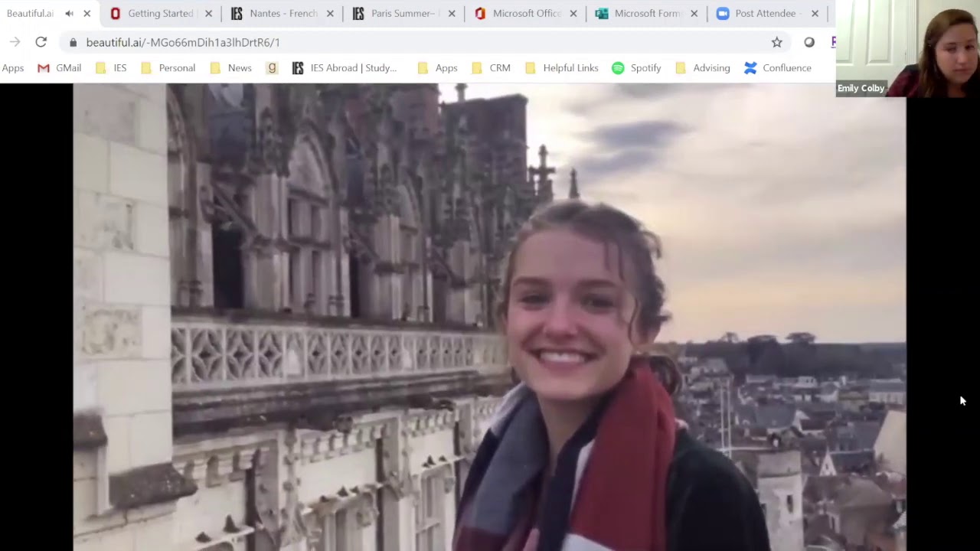This screenshot has height=551, width=980.
Task: Open the GMail bookmark
Action: (60, 68)
